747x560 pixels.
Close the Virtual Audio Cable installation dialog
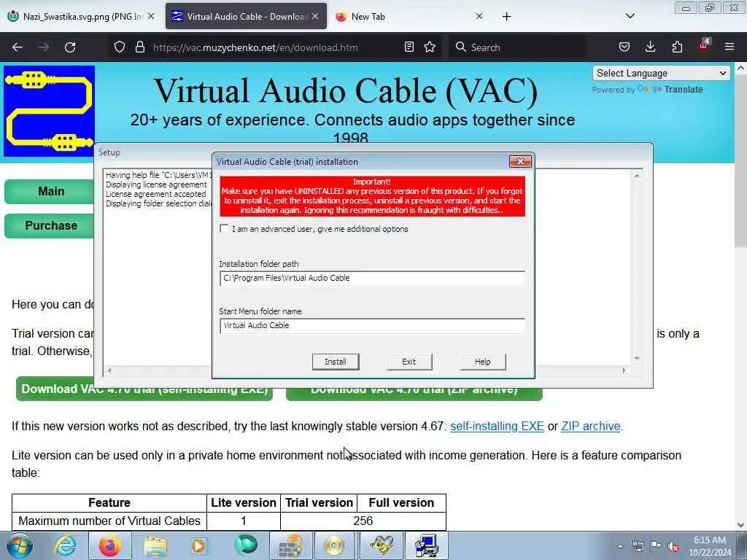coord(520,161)
